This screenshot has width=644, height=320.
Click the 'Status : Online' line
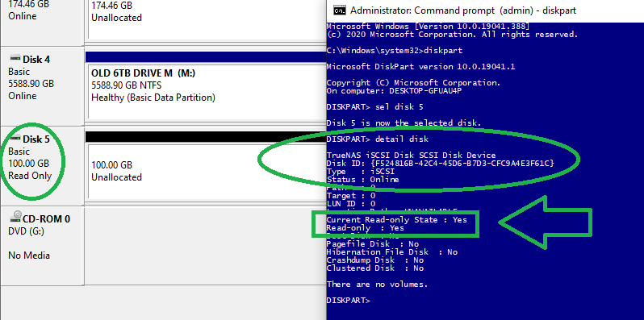pos(362,179)
